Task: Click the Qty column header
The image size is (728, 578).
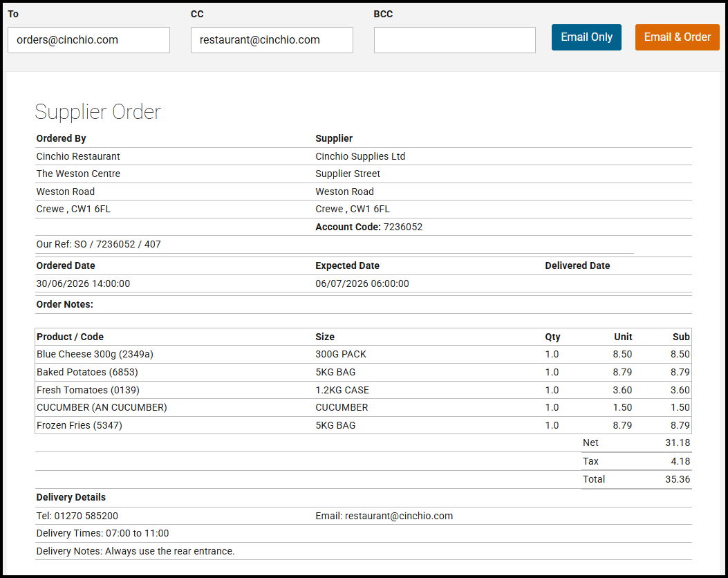Action: click(x=552, y=337)
